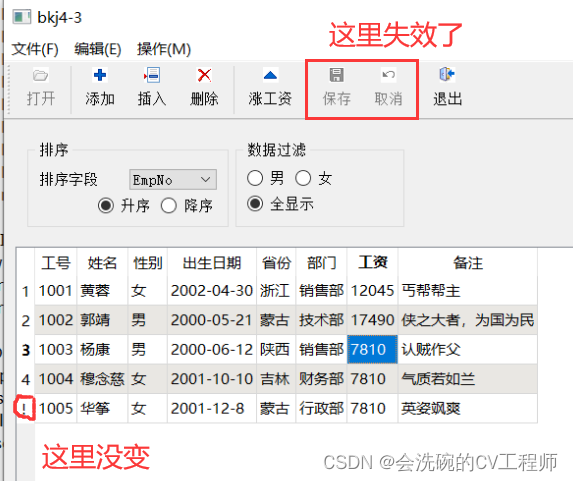The width and height of the screenshot is (573, 481).
Task: Click remark cell 丐帮帮主
Action: tap(468, 291)
